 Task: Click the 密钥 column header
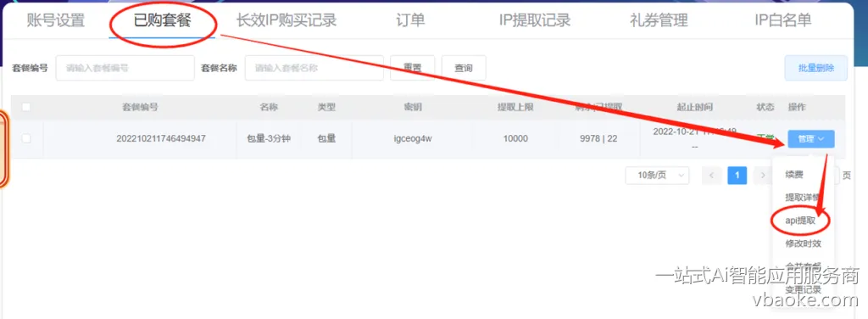pos(413,107)
